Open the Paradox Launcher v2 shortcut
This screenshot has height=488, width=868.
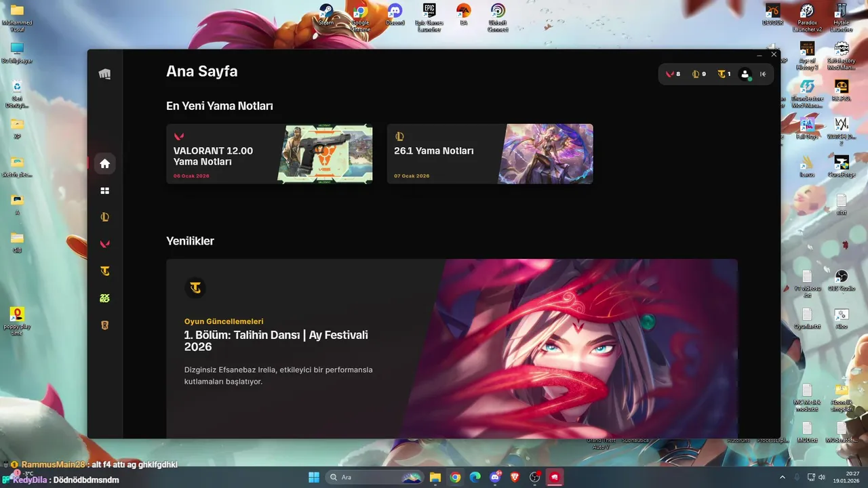807,18
